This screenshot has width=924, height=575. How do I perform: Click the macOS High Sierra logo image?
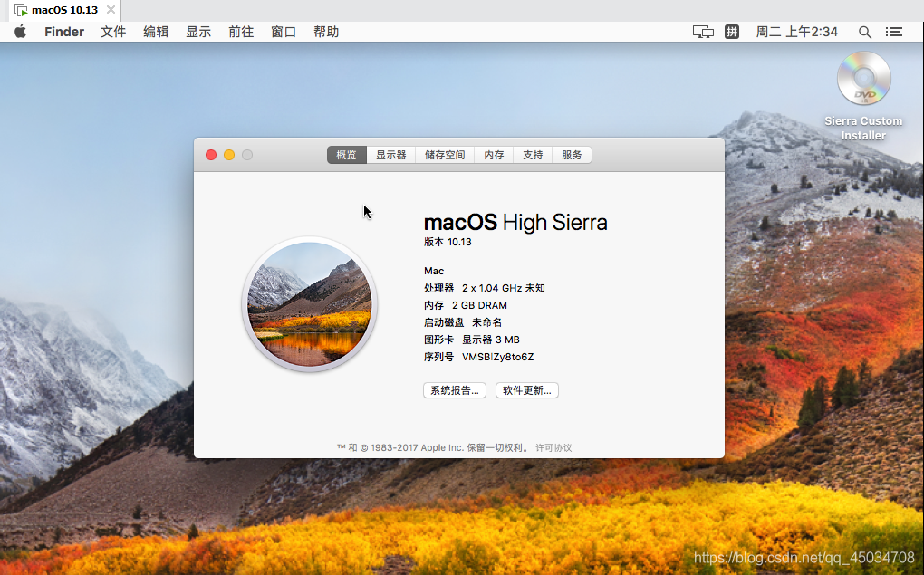pyautogui.click(x=310, y=304)
